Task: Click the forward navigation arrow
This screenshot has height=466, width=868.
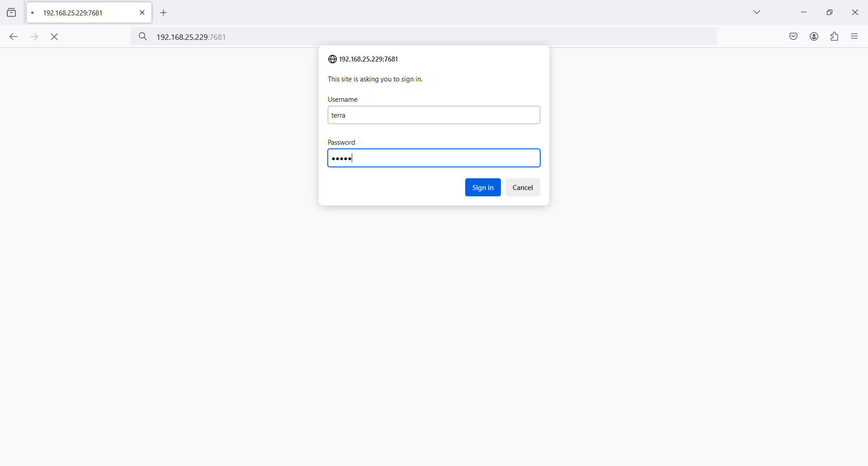Action: [x=34, y=37]
